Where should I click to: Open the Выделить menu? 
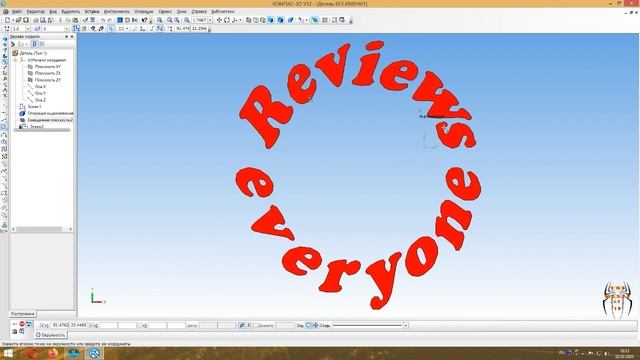[x=71, y=11]
